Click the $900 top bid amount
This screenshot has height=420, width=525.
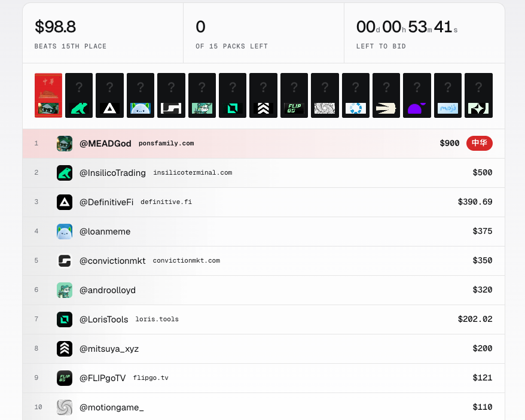pyautogui.click(x=450, y=144)
